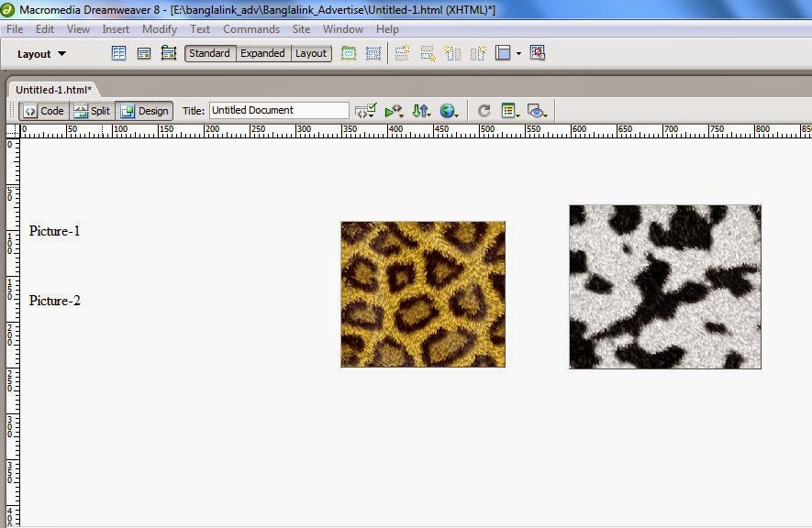Viewport: 812px width, 528px height.
Task: Open the Frames dropdown arrow
Action: 518,53
